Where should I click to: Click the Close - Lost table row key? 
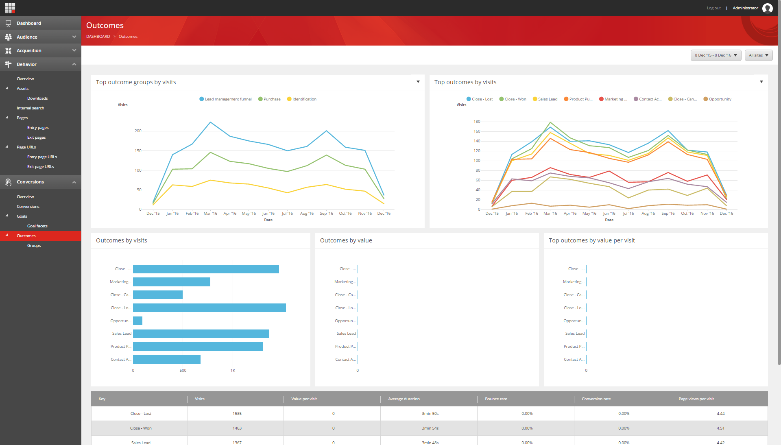(140, 414)
